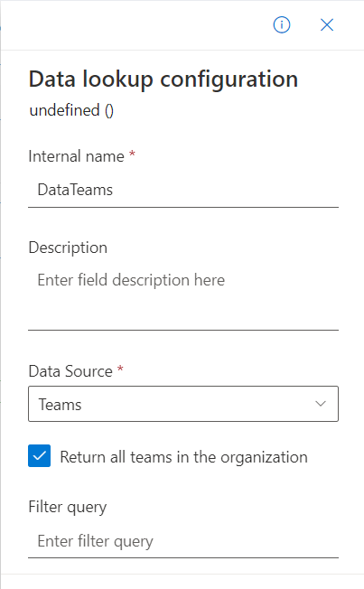364x589 pixels.
Task: Expand the Data Source chevron arrow
Action: tap(321, 404)
